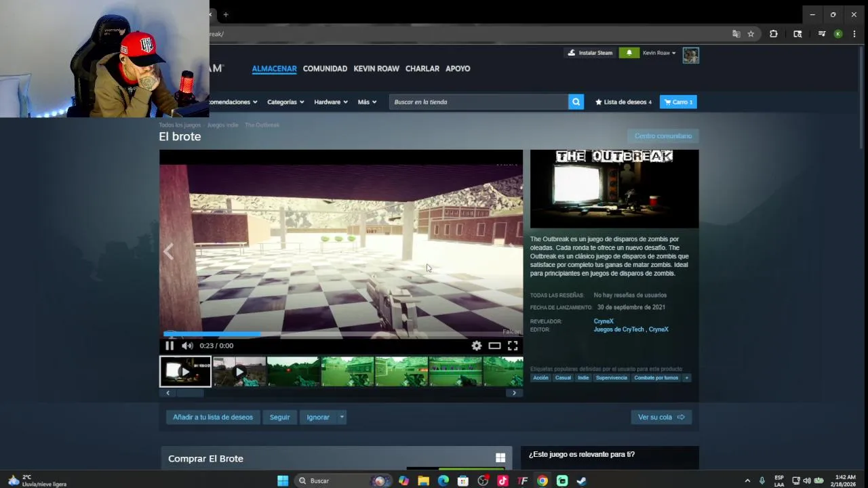Open Steam from the taskbar

tap(582, 481)
